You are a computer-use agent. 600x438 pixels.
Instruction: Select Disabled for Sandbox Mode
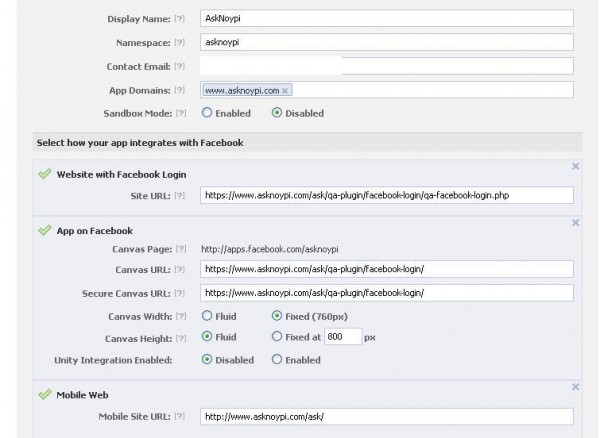coord(277,113)
